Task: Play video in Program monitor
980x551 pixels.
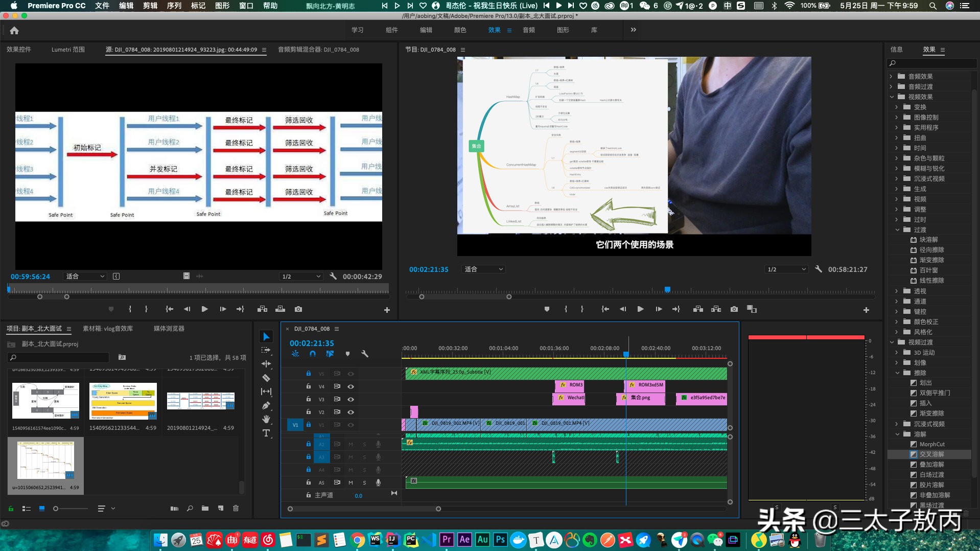Action: point(640,309)
